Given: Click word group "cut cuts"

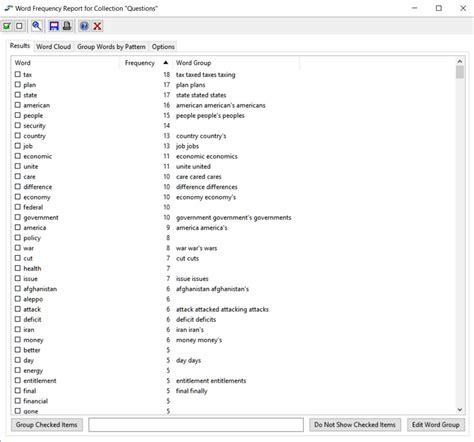Looking at the screenshot, I should tap(187, 258).
